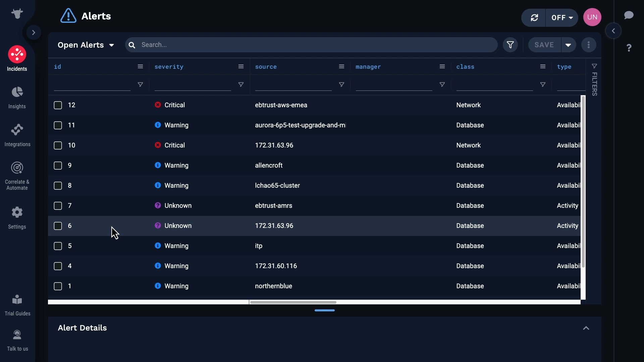Open the UN user avatar button
The width and height of the screenshot is (644, 362).
[x=592, y=17]
